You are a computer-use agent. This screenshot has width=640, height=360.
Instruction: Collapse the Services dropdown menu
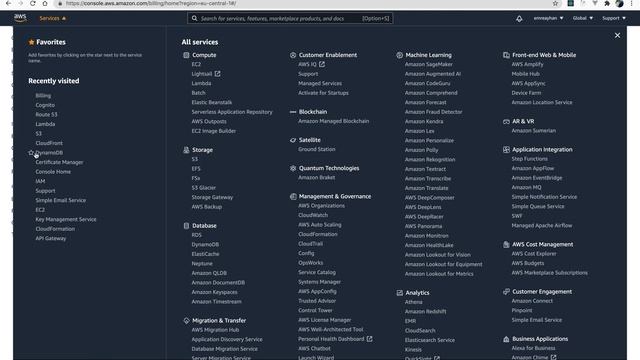coord(52,18)
